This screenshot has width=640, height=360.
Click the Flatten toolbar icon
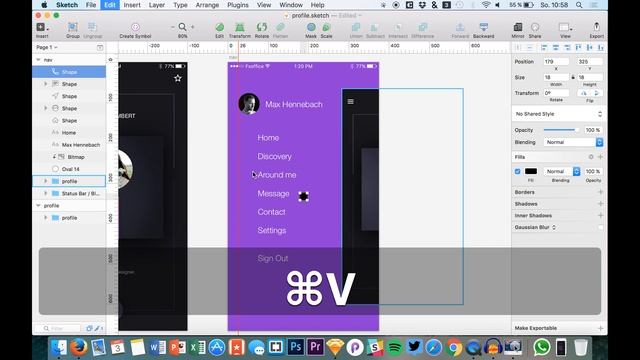[280, 27]
